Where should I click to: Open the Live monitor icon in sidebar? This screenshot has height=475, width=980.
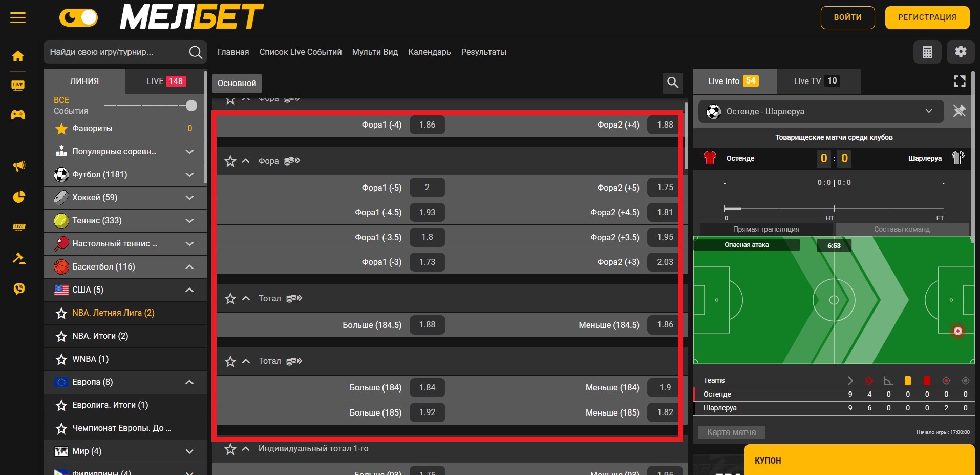coord(18,85)
